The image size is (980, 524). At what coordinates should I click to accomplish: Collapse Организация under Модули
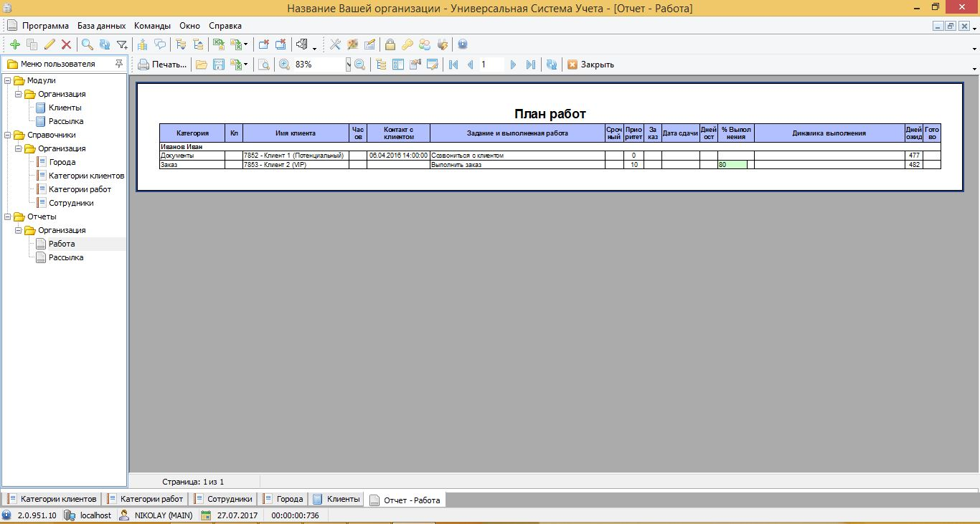point(19,94)
